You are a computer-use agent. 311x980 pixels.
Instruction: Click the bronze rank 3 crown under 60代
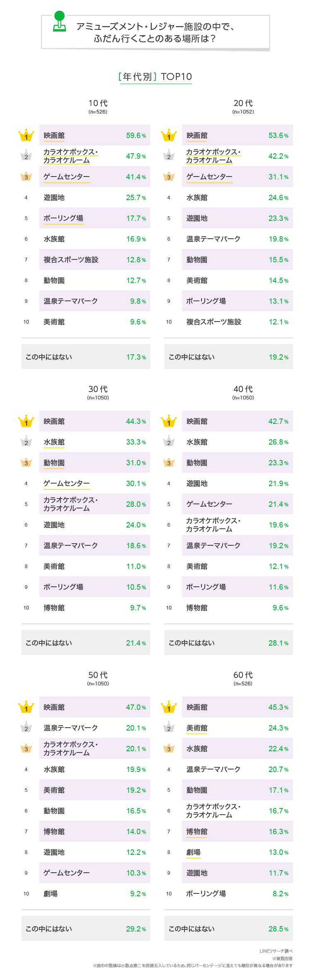point(169,748)
